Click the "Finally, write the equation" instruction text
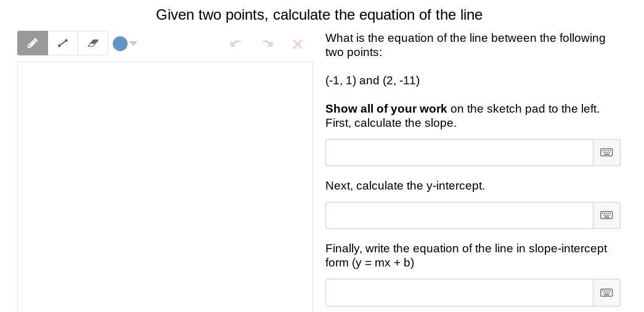Image resolution: width=644 pixels, height=312 pixels. (x=466, y=249)
